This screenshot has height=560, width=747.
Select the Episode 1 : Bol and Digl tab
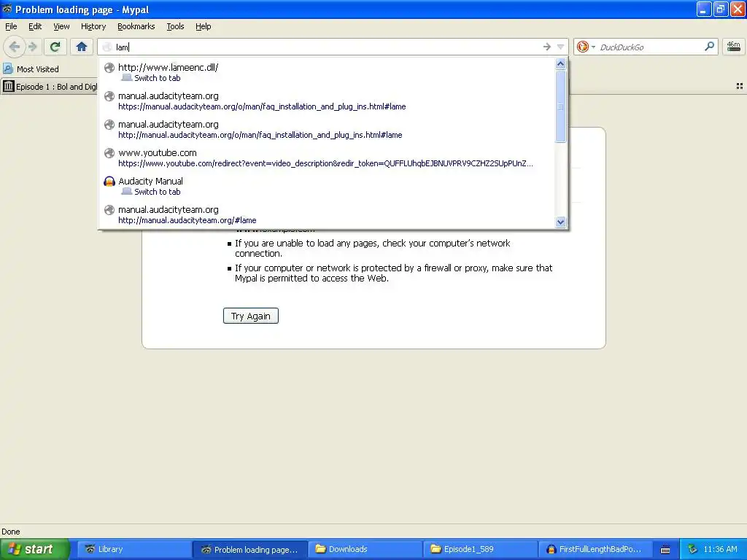pos(50,87)
